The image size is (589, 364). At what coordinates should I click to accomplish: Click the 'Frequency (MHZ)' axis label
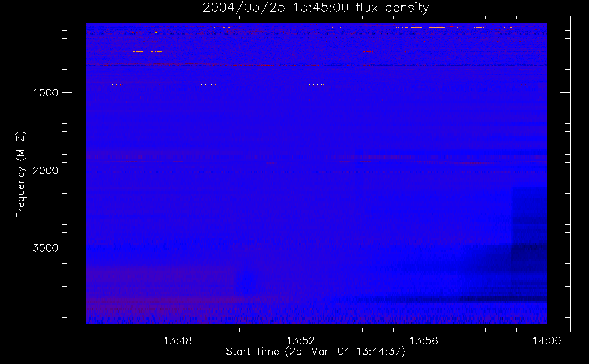click(21, 174)
